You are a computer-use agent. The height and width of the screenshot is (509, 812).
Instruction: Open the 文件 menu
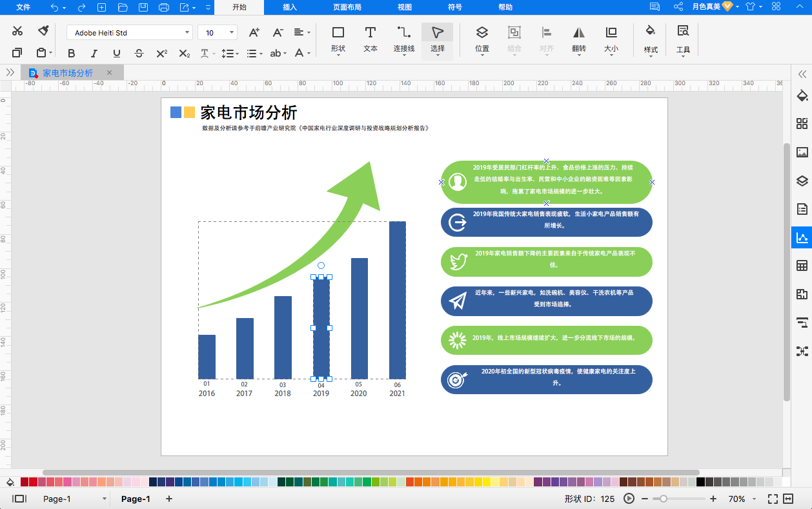click(23, 7)
